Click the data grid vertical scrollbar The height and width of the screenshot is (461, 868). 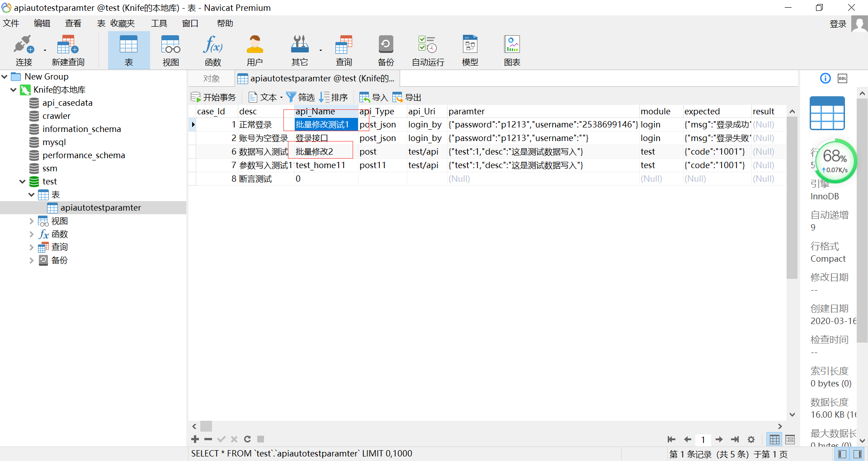pos(792,198)
